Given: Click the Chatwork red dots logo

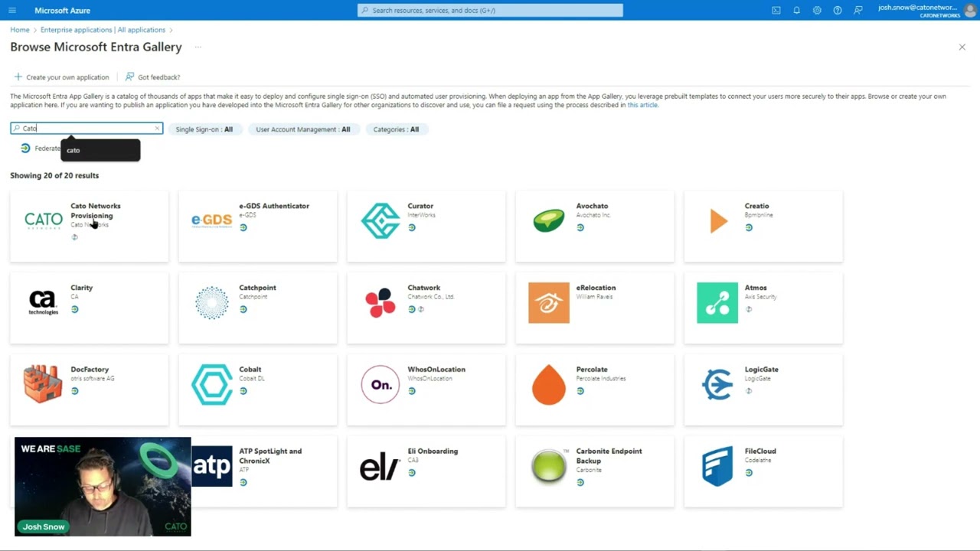Looking at the screenshot, I should [381, 302].
